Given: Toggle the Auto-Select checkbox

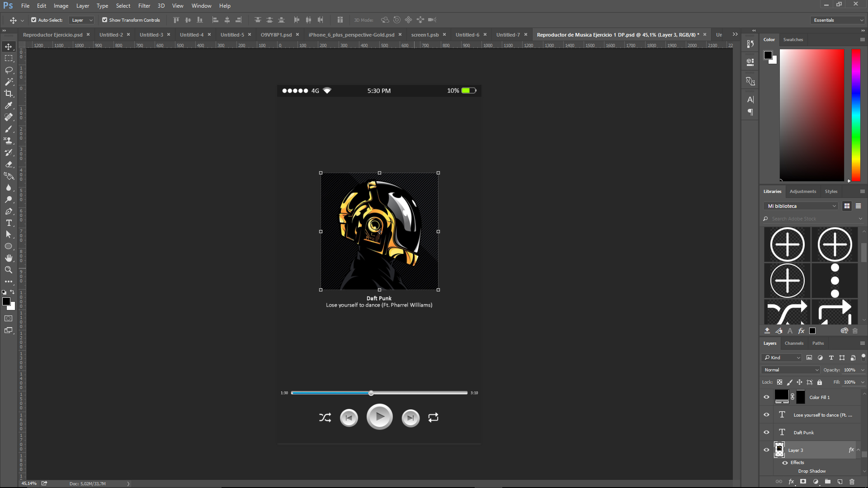Looking at the screenshot, I should coord(34,20).
